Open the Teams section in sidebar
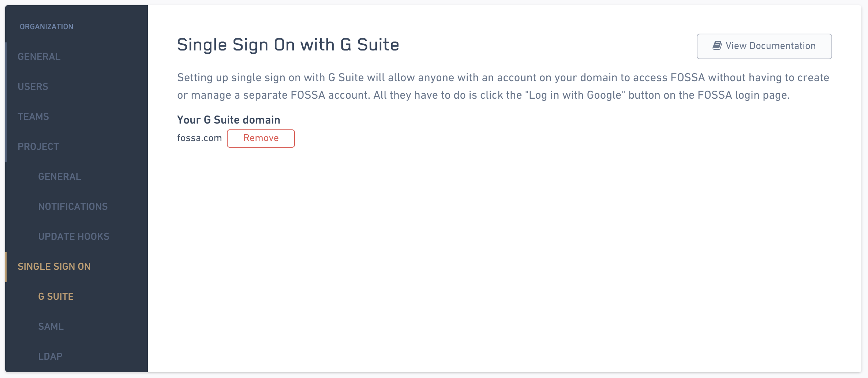Screen dimensions: 868x378 pos(33,117)
